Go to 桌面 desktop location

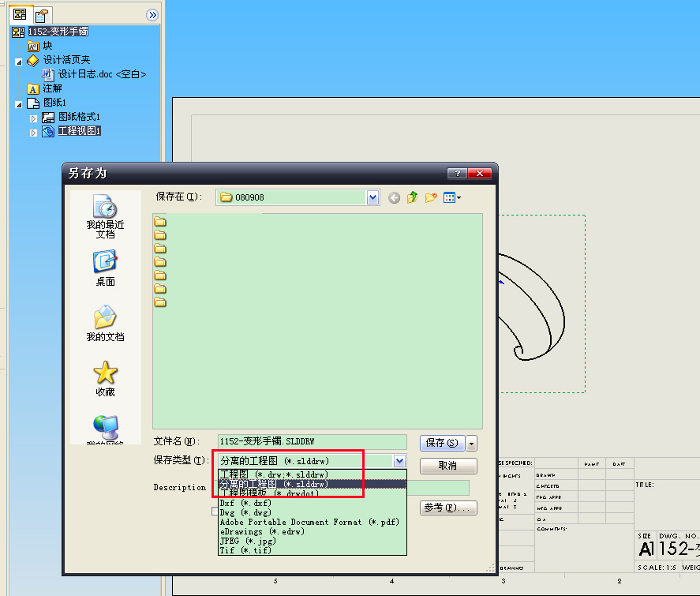coord(106,268)
